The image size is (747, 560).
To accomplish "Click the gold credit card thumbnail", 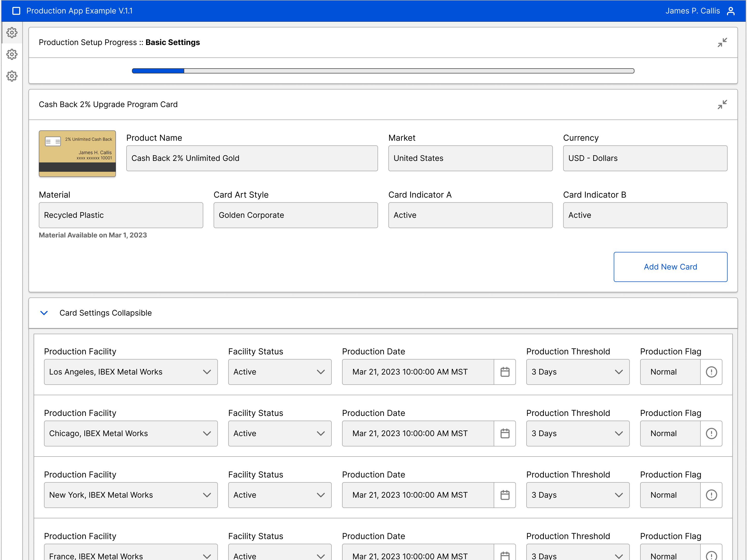I will (x=77, y=154).
